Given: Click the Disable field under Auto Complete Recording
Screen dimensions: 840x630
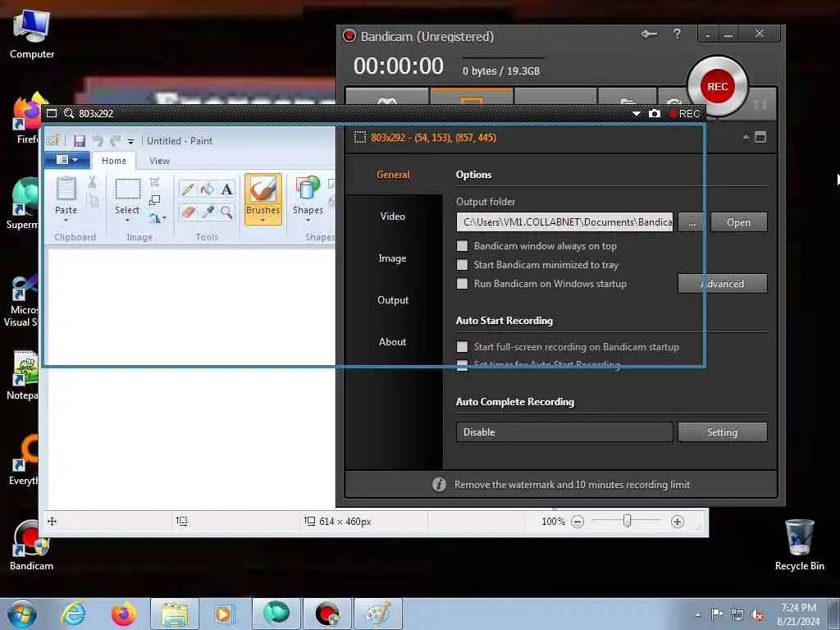Looking at the screenshot, I should [x=564, y=432].
